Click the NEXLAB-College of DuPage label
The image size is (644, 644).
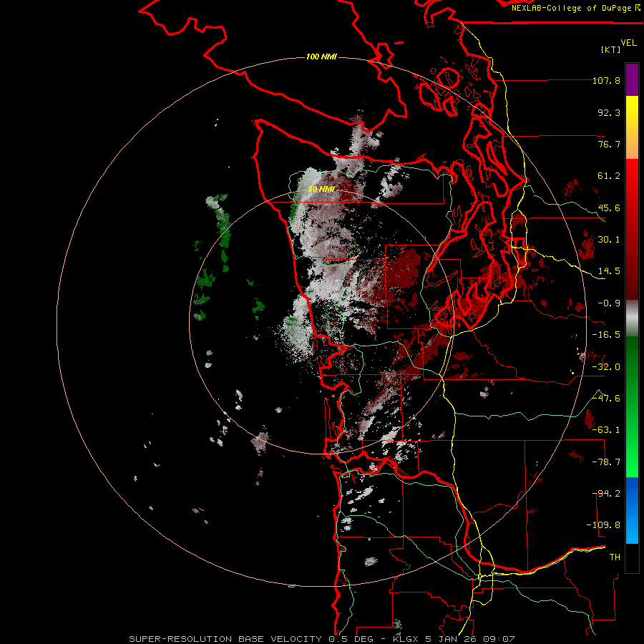(x=575, y=8)
